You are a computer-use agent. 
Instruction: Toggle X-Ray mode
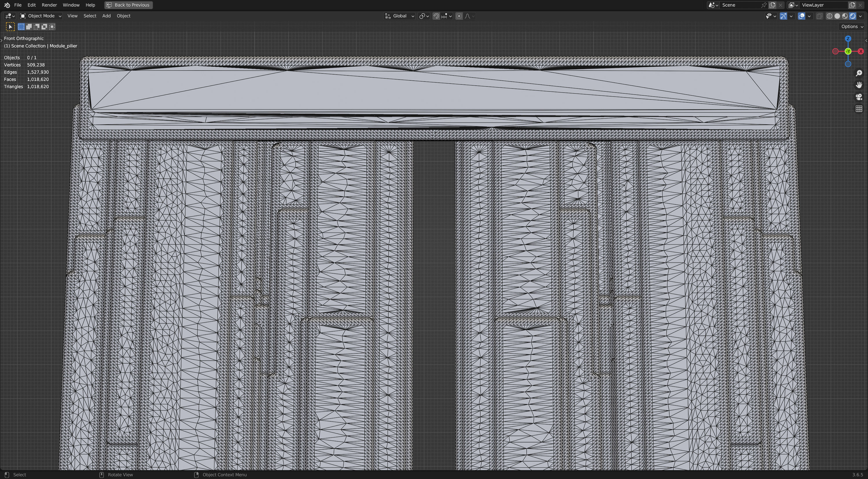point(819,16)
